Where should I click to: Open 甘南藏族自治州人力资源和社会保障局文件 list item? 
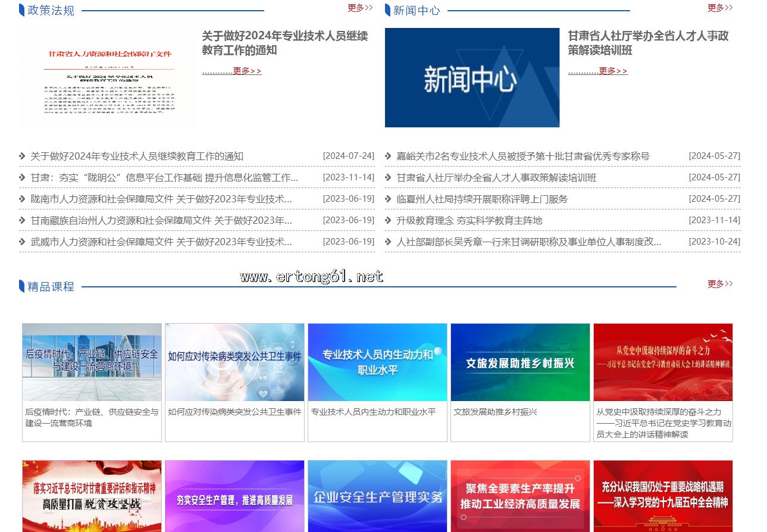(x=161, y=220)
